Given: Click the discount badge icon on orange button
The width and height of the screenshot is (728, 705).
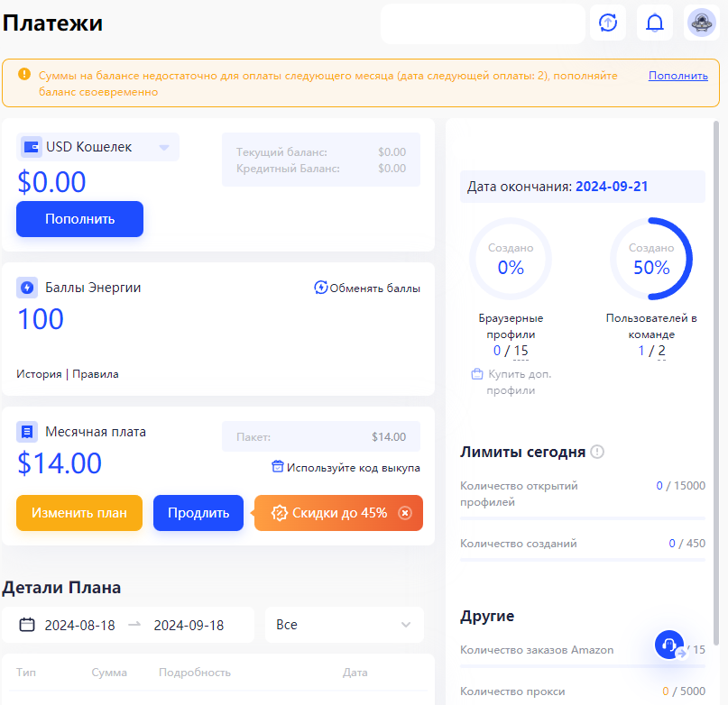Looking at the screenshot, I should click(x=280, y=513).
